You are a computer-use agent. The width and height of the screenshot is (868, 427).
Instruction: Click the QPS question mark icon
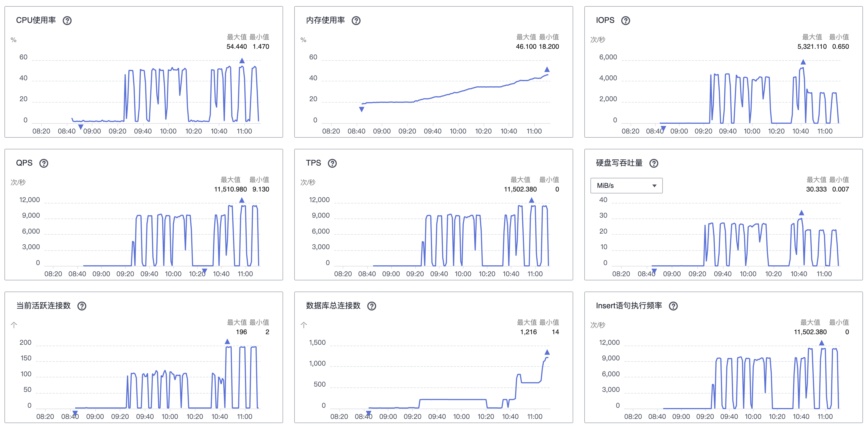point(44,163)
